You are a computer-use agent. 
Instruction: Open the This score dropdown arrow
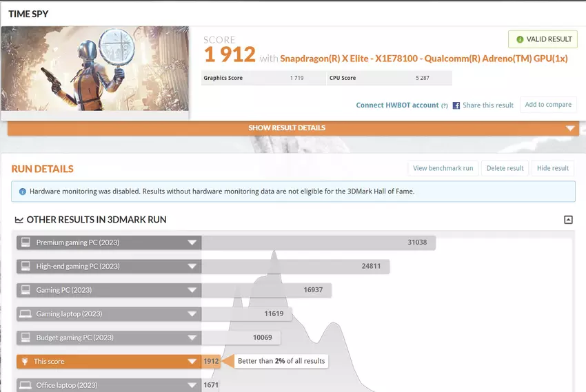[192, 361]
